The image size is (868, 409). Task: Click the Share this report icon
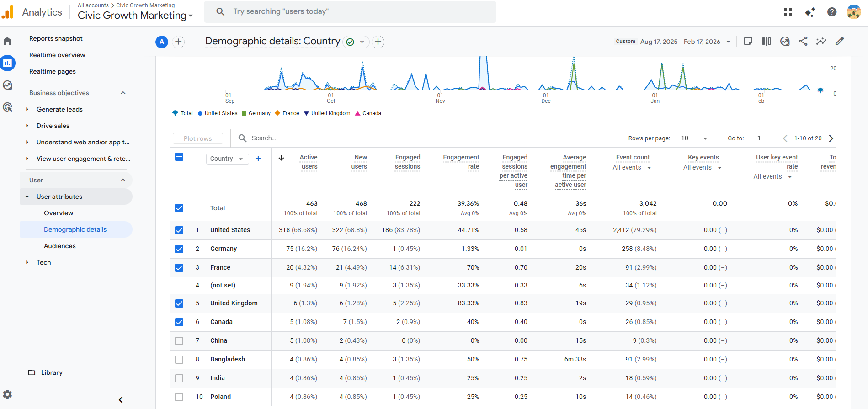tap(803, 41)
